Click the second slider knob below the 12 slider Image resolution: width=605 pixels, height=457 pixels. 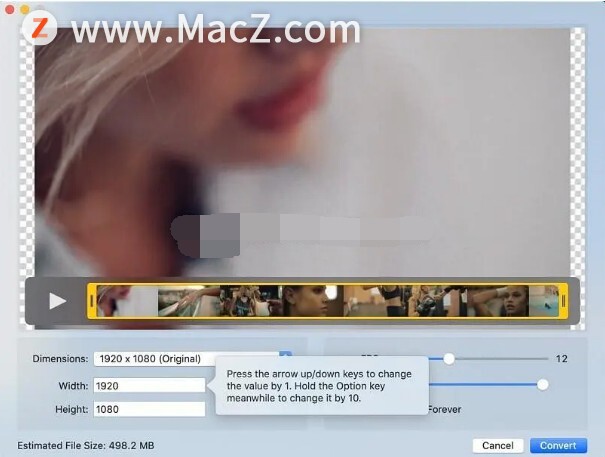[x=542, y=384]
